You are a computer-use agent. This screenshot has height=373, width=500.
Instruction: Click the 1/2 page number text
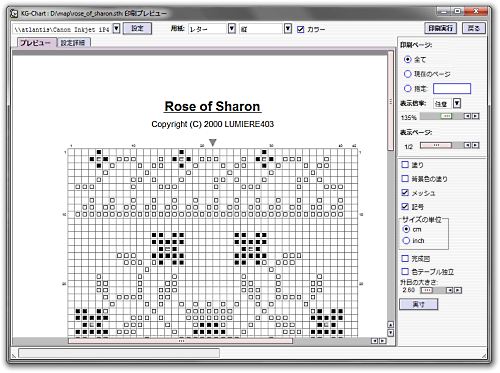[408, 146]
